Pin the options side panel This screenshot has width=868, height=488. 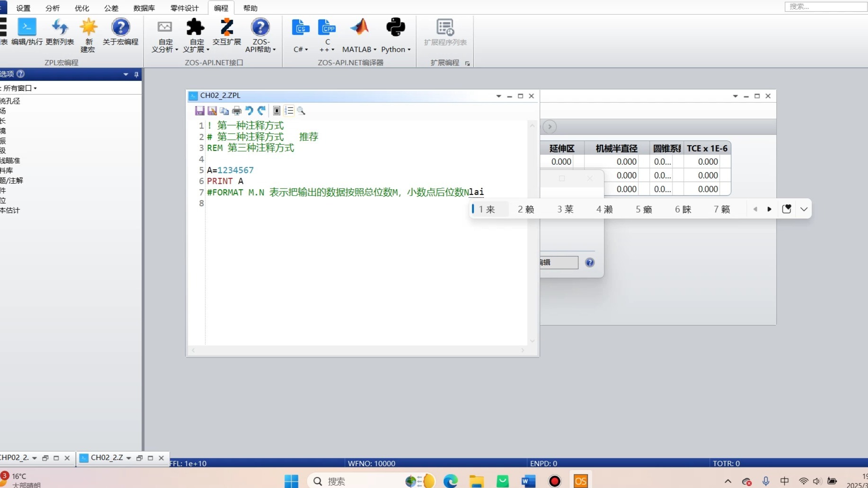[136, 74]
